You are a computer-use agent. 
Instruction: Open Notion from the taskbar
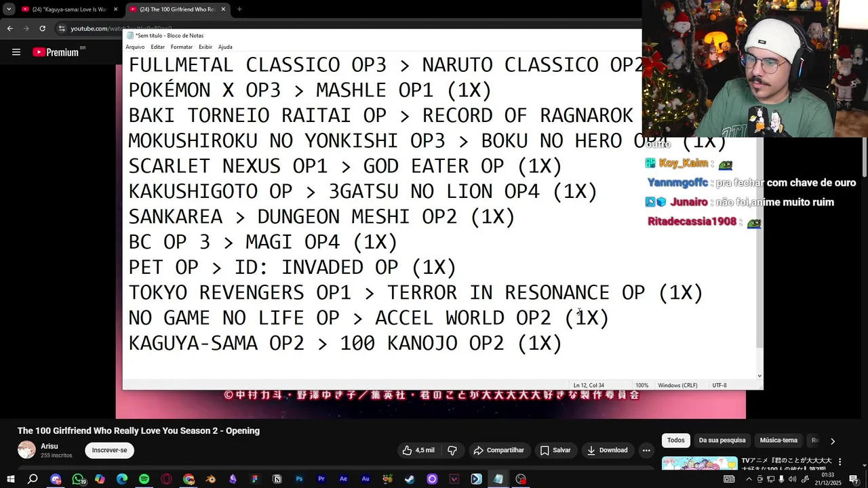coord(277,479)
